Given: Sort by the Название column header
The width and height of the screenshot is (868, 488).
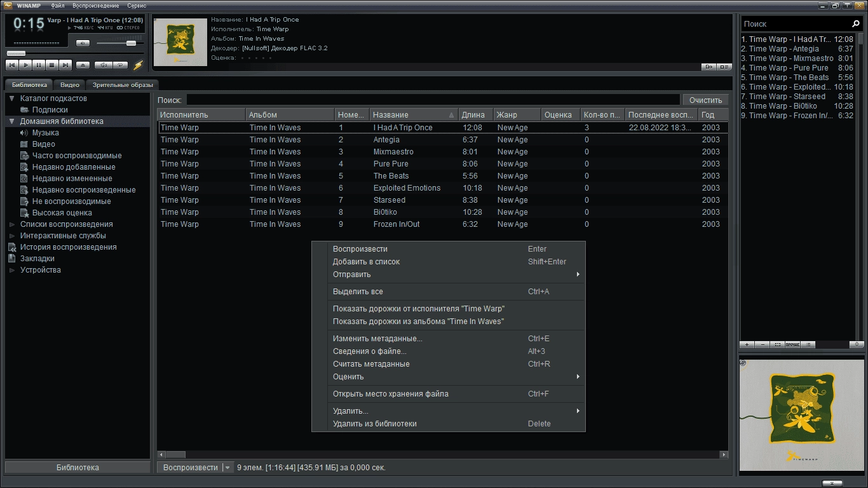Looking at the screenshot, I should coord(414,115).
